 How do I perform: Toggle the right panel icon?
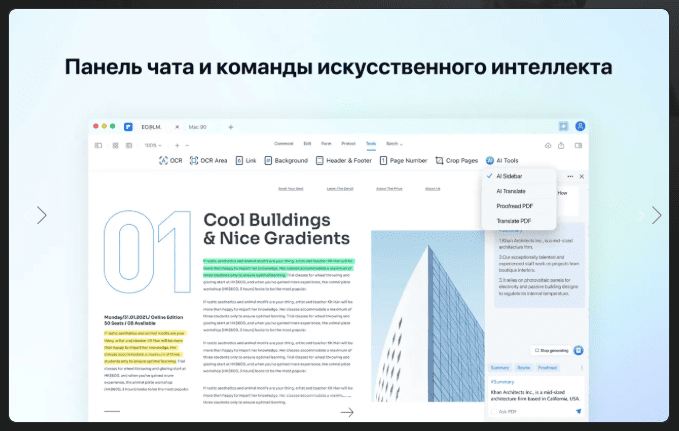tap(578, 146)
